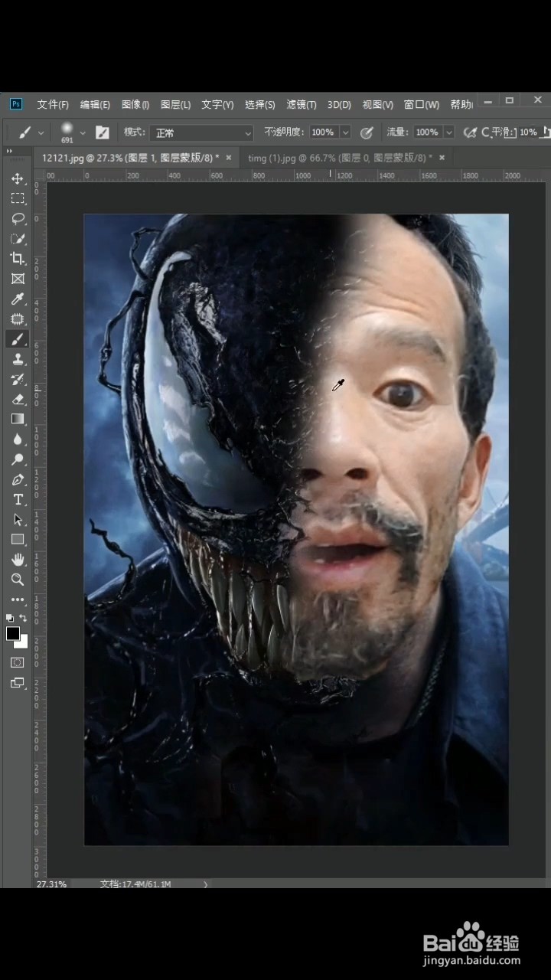Open the 文件(F) menu
The image size is (551, 980).
click(x=53, y=105)
